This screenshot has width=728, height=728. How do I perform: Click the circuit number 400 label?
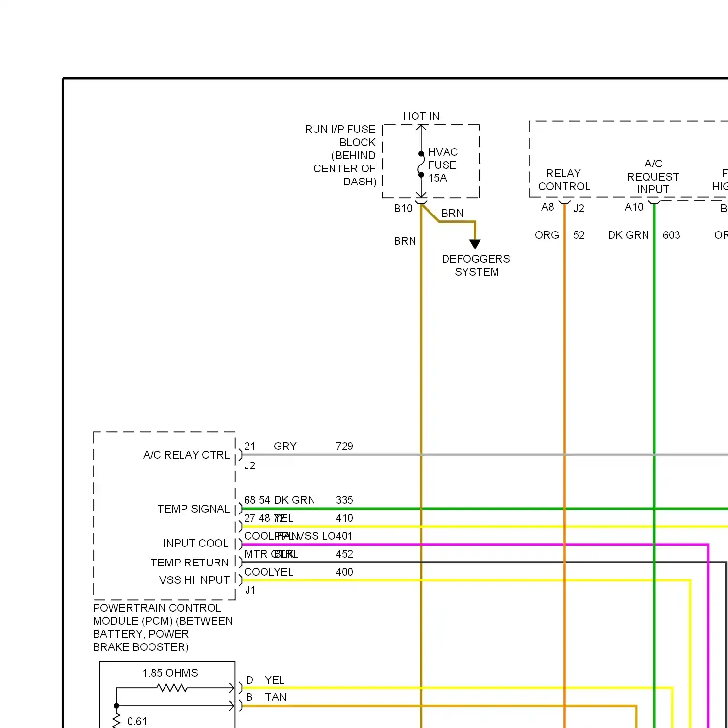pyautogui.click(x=345, y=572)
